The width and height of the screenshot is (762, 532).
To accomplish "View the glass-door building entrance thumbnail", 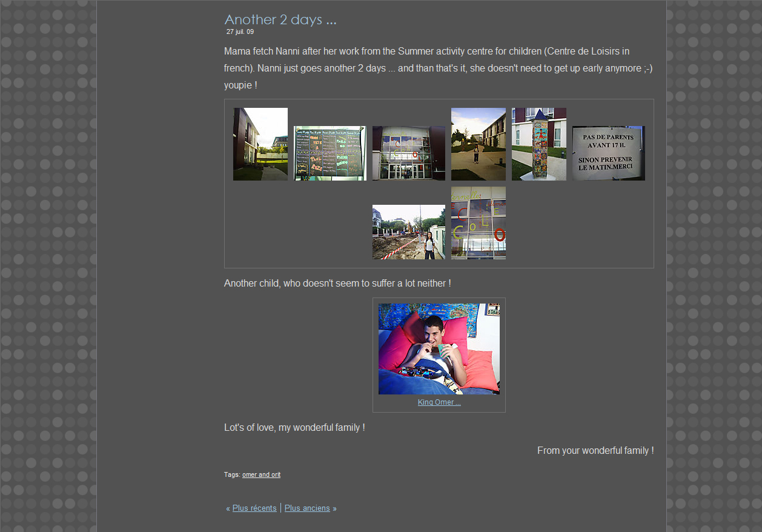I will 409,153.
